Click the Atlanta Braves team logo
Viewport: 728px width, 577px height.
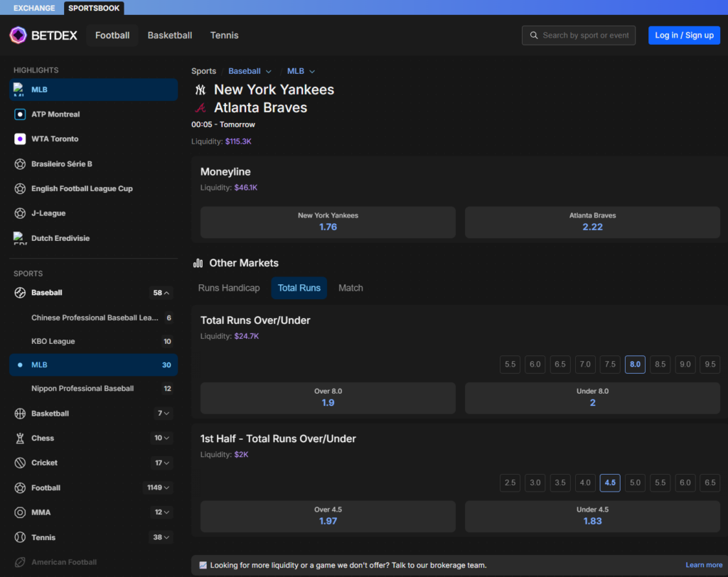(x=200, y=108)
